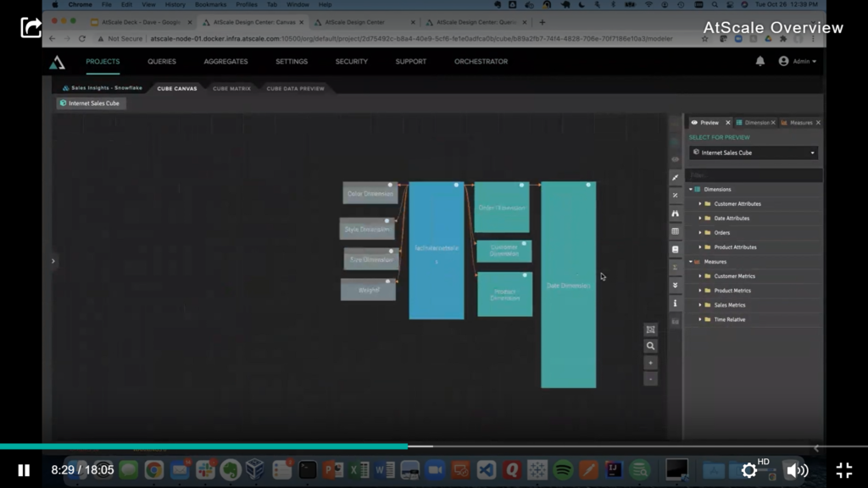Open the AGGREGATES section
Viewport: 868px width, 488px height.
[x=225, y=61]
